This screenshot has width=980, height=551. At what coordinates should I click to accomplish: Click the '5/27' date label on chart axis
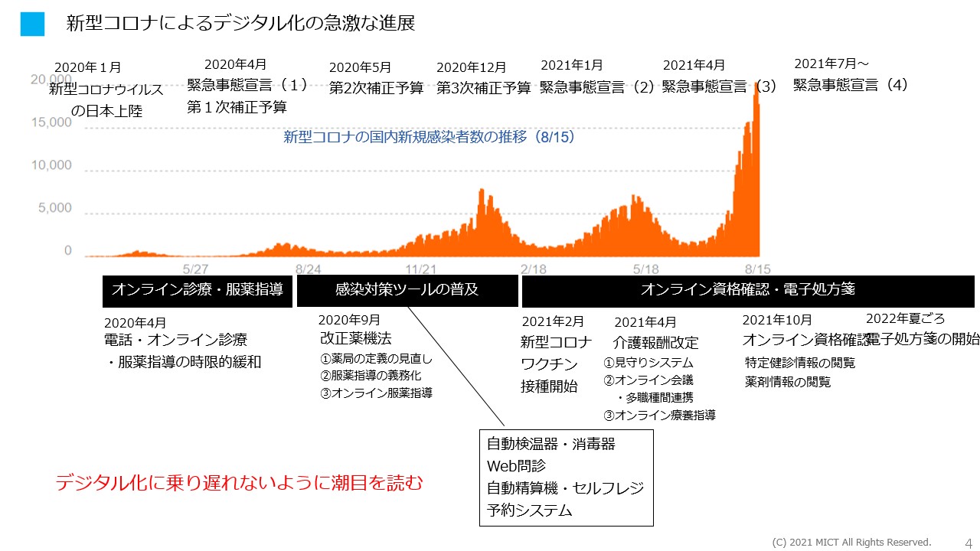tap(196, 269)
